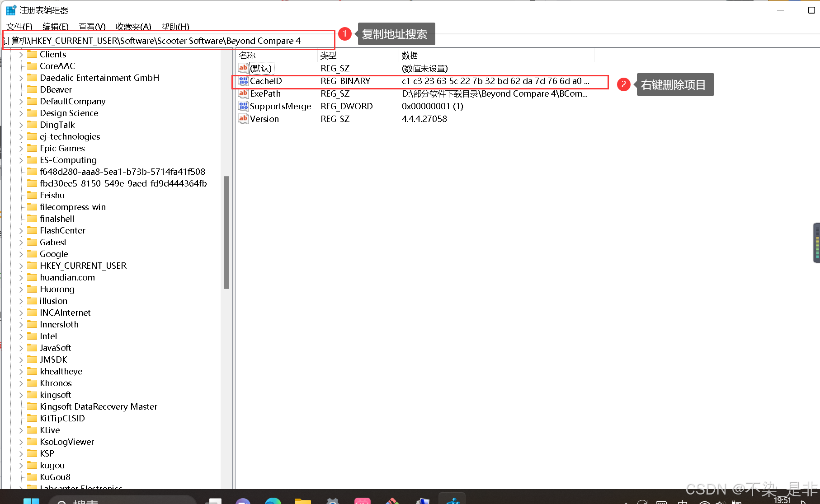Select the khealtheye key

[x=61, y=371]
